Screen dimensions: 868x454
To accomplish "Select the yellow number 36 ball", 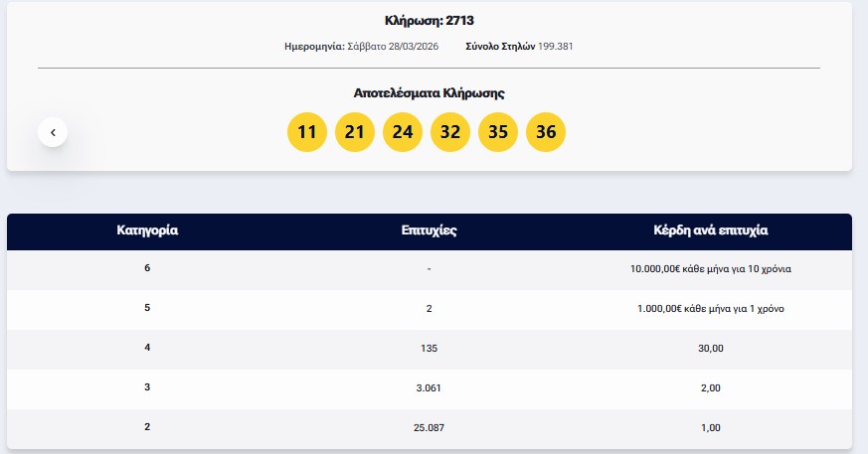I will 546,131.
